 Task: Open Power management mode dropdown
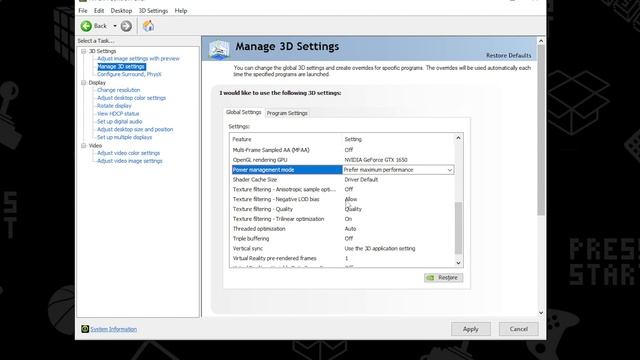pyautogui.click(x=449, y=170)
